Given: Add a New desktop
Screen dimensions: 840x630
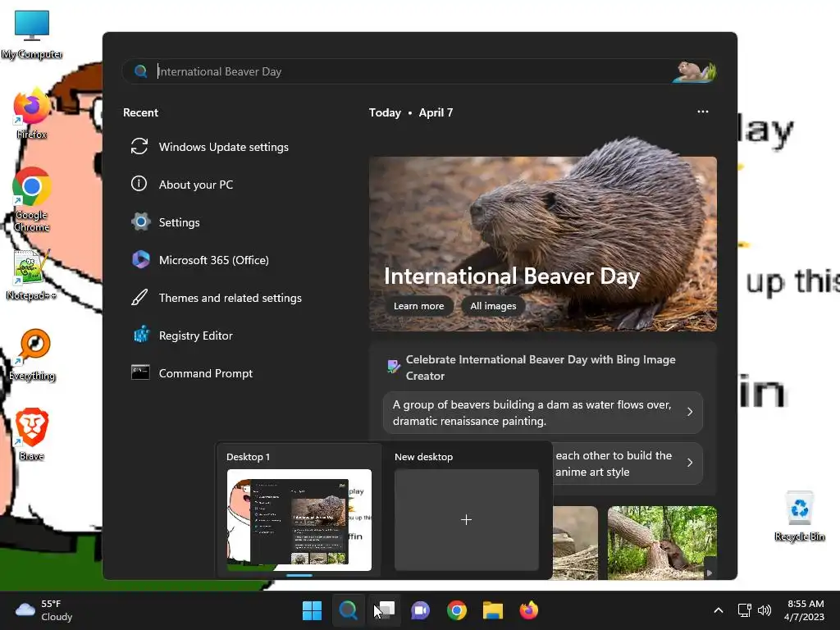Looking at the screenshot, I should (x=467, y=519).
